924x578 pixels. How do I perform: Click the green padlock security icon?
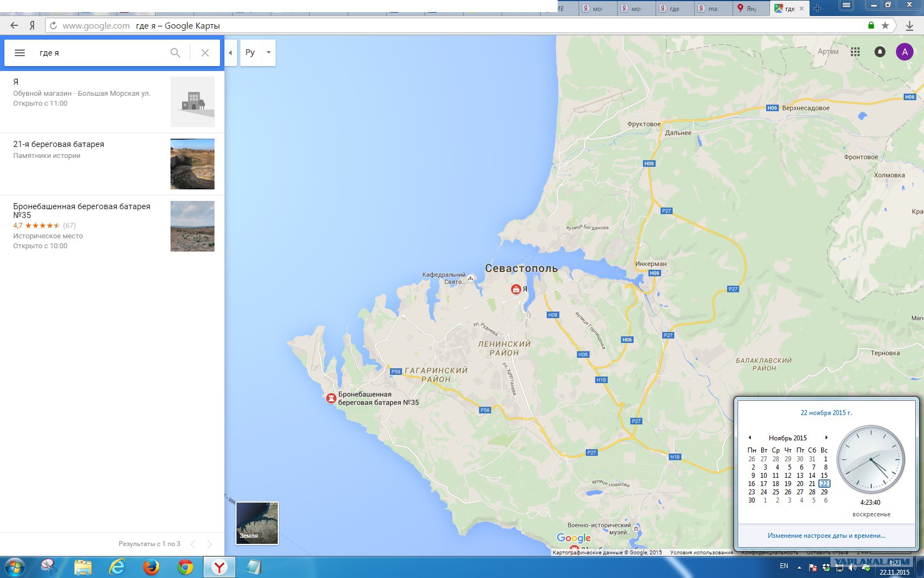coord(871,25)
